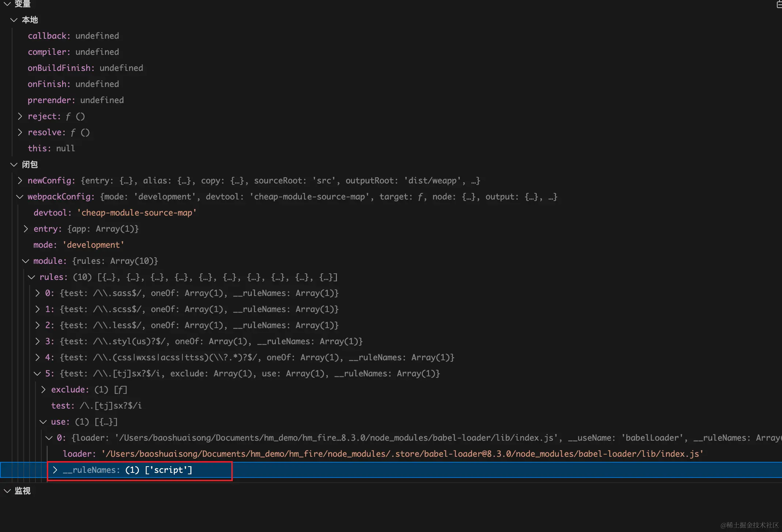
Task: Collapse the 本地 local scope
Action: (14, 20)
